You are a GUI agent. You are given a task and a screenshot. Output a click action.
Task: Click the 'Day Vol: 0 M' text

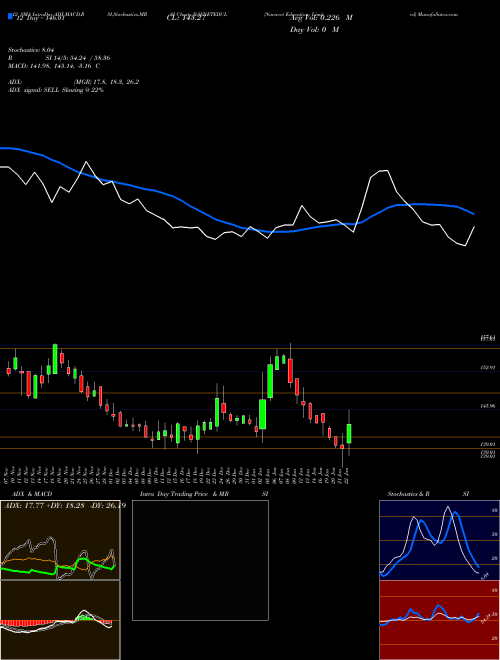point(314,29)
